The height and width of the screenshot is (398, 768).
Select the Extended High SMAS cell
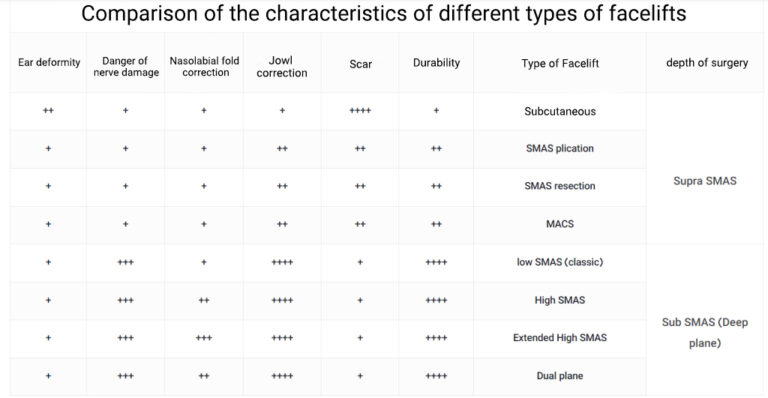pos(560,338)
